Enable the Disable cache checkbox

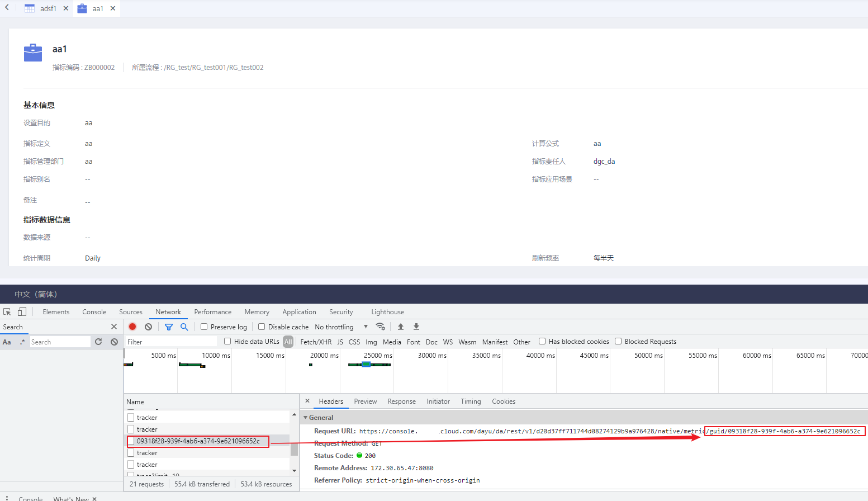(262, 327)
